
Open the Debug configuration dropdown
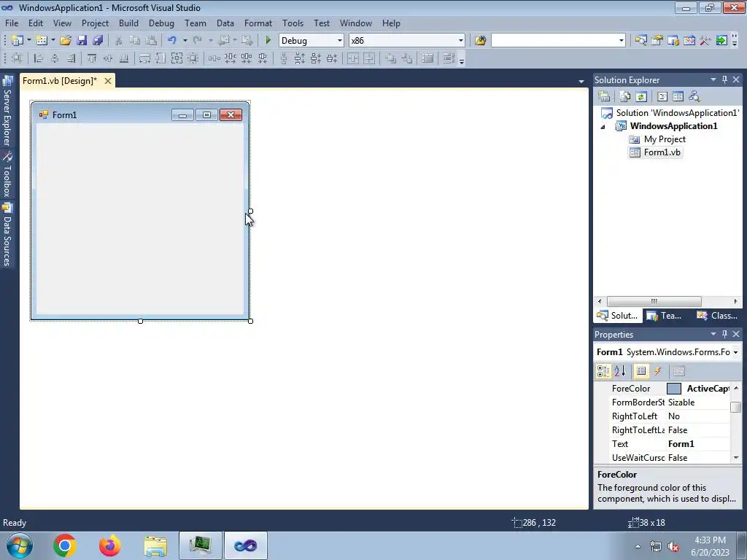coord(340,41)
